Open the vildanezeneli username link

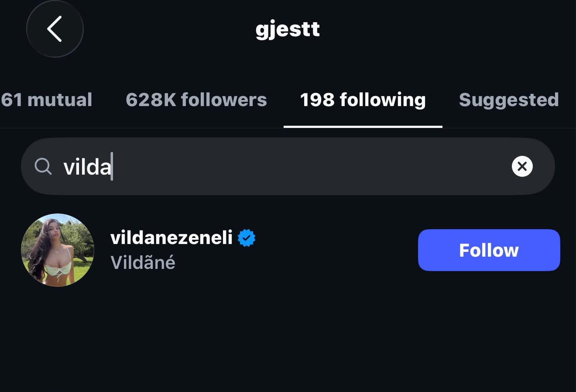[171, 238]
